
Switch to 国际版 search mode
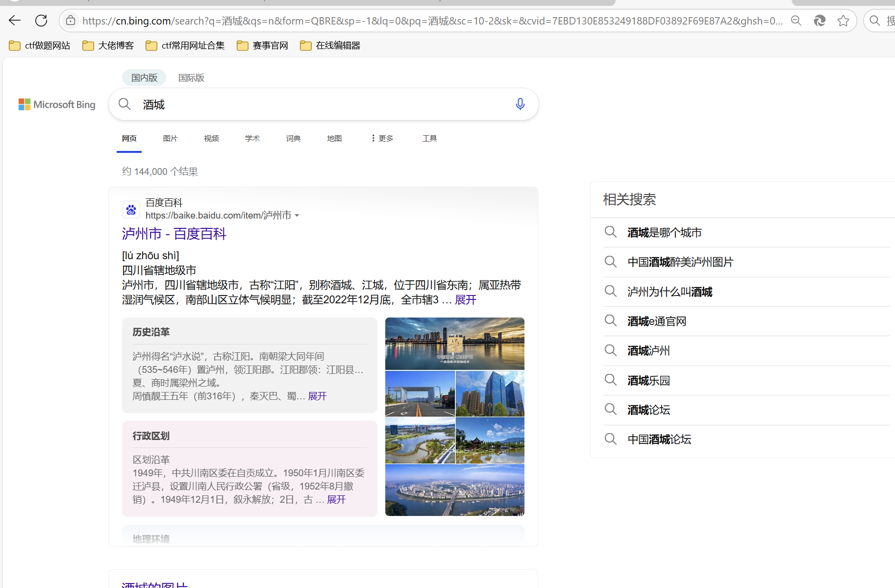click(x=191, y=77)
